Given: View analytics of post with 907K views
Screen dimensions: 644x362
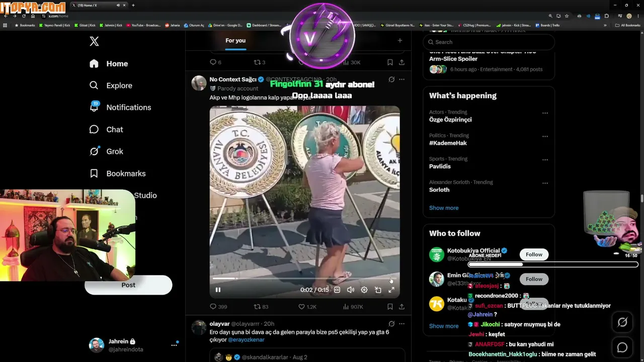Looking at the screenshot, I should (354, 307).
